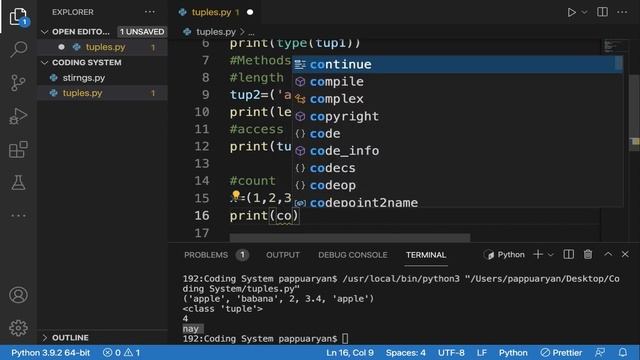The height and width of the screenshot is (360, 640).
Task: Click the code minimap
Action: click(616, 47)
